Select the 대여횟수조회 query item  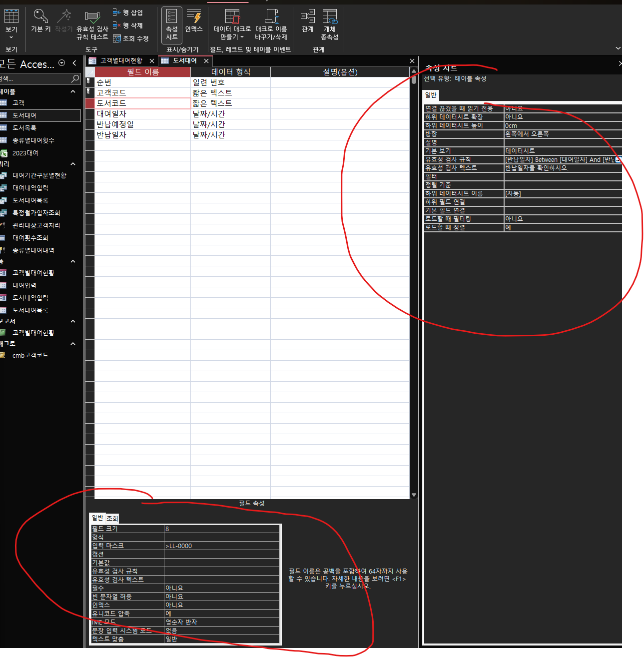tap(30, 238)
